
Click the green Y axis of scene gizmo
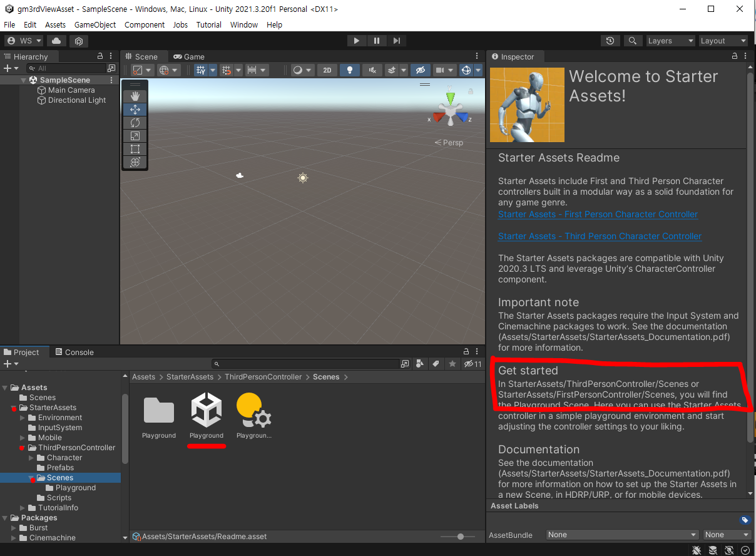(x=451, y=99)
